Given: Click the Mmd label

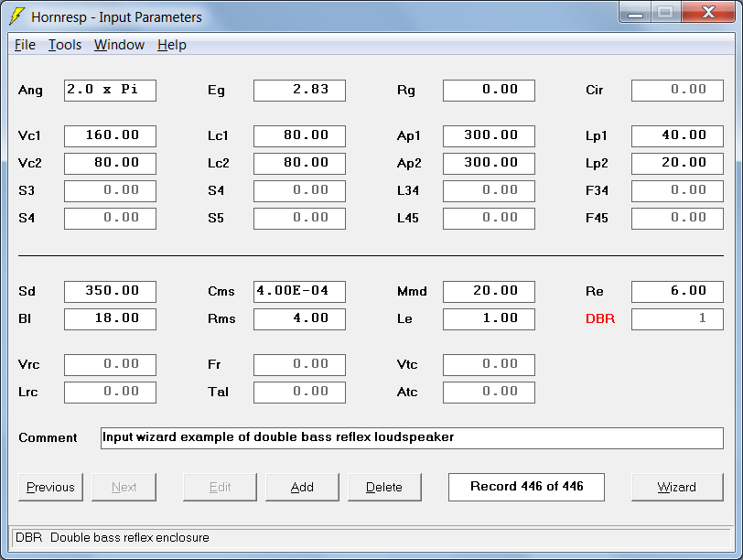Looking at the screenshot, I should [412, 291].
